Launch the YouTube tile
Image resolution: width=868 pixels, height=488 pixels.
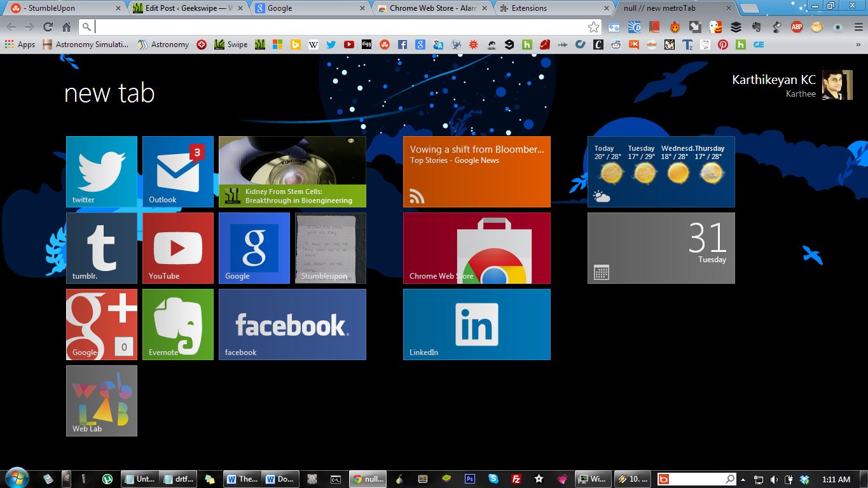(x=178, y=248)
